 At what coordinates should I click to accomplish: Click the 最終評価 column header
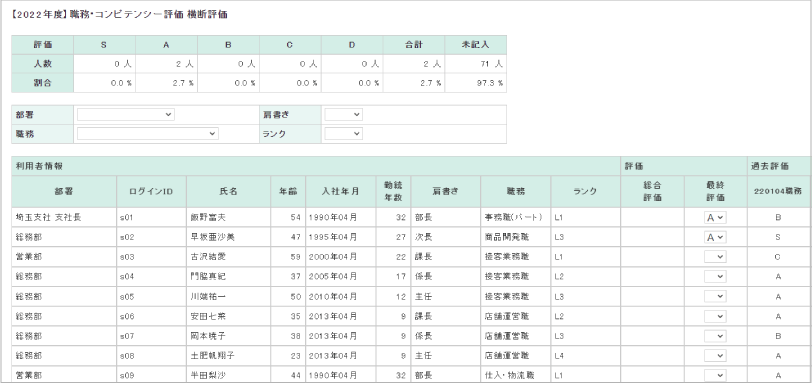tap(716, 192)
